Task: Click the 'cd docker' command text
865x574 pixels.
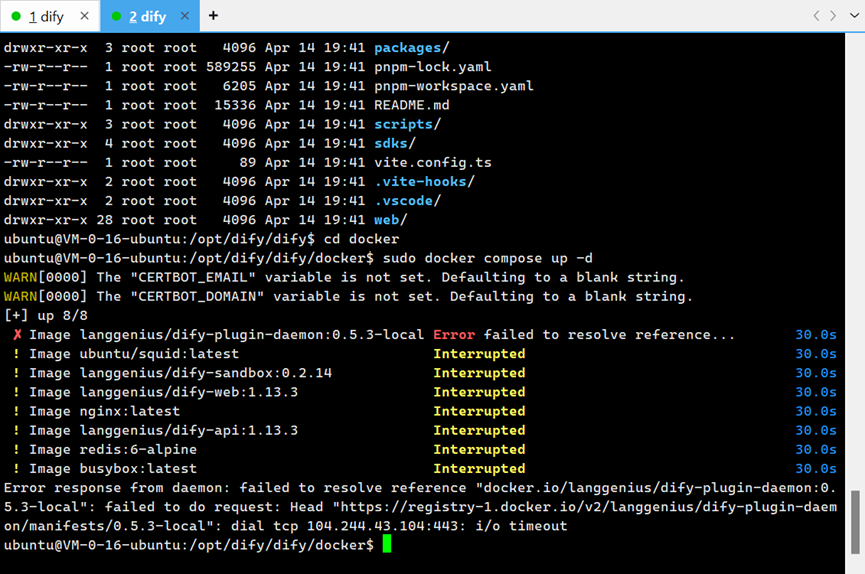Action: (361, 240)
